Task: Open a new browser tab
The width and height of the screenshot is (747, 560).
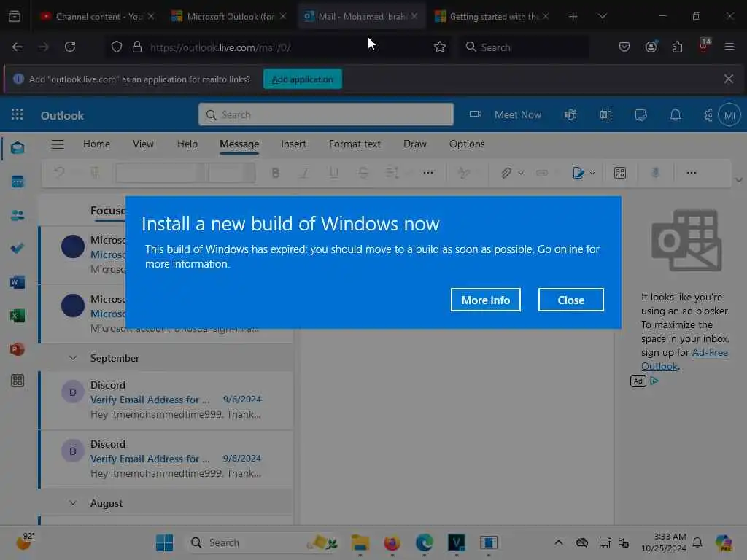Action: (573, 16)
